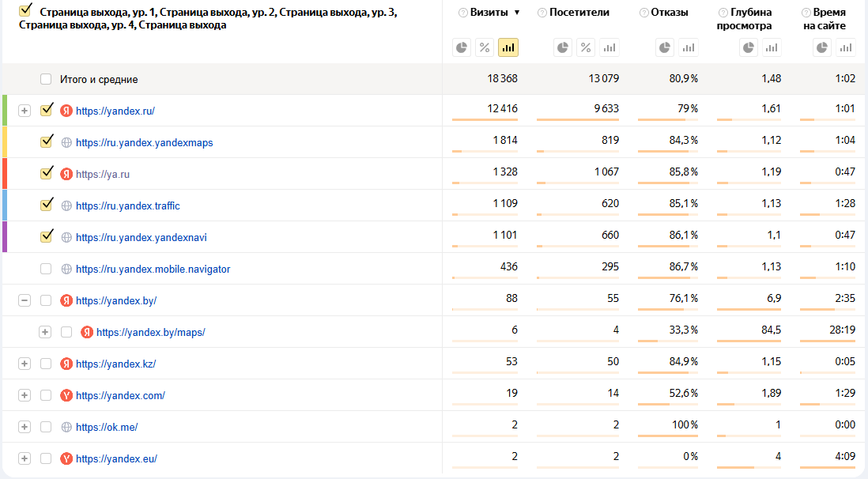
Task: Expand the https://yandex.ru/ row
Action: coord(25,111)
